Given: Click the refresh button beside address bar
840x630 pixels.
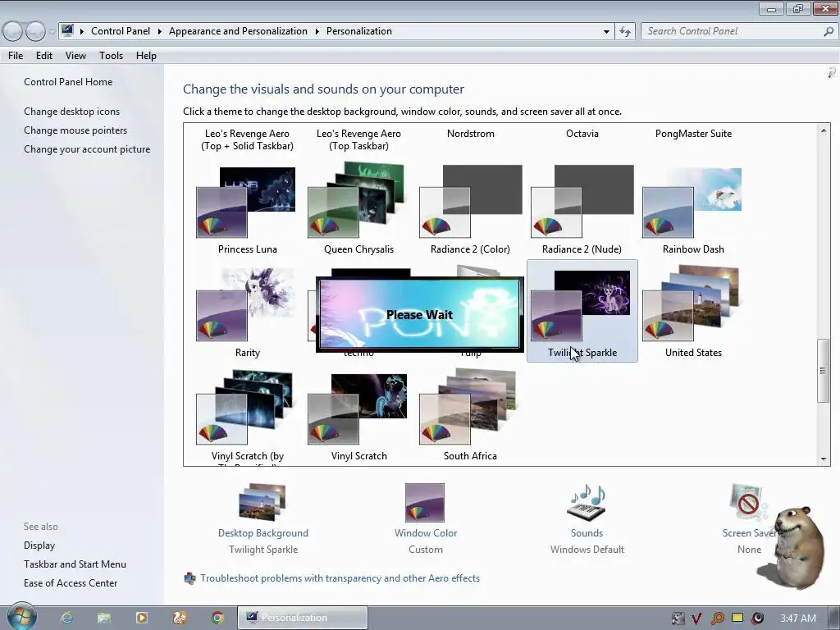Looking at the screenshot, I should coord(624,31).
